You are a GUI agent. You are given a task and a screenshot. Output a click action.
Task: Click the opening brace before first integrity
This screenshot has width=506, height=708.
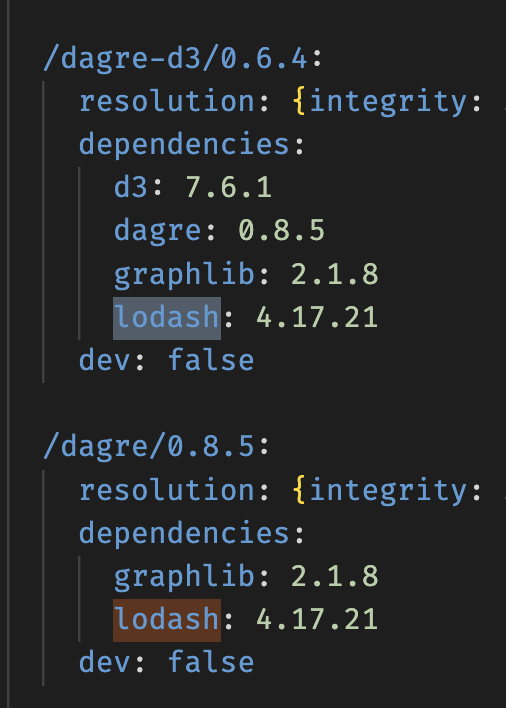(299, 102)
